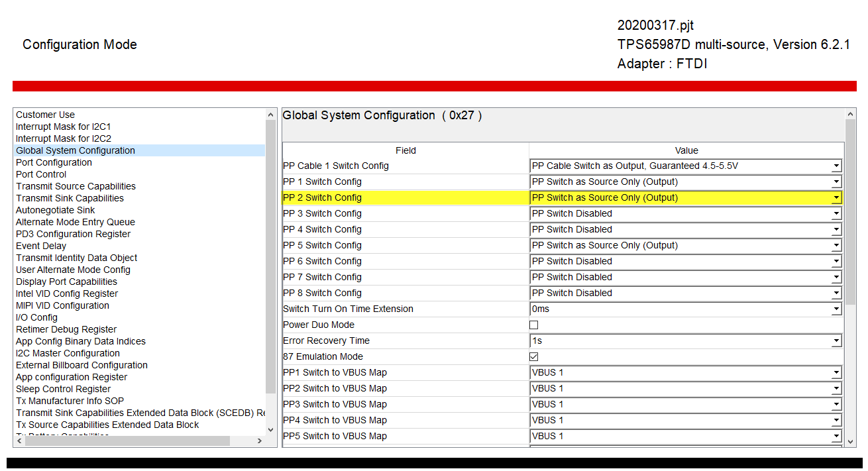Image resolution: width=868 pixels, height=471 pixels.
Task: Select Tx Manufacturer Info SOP
Action: [70, 401]
